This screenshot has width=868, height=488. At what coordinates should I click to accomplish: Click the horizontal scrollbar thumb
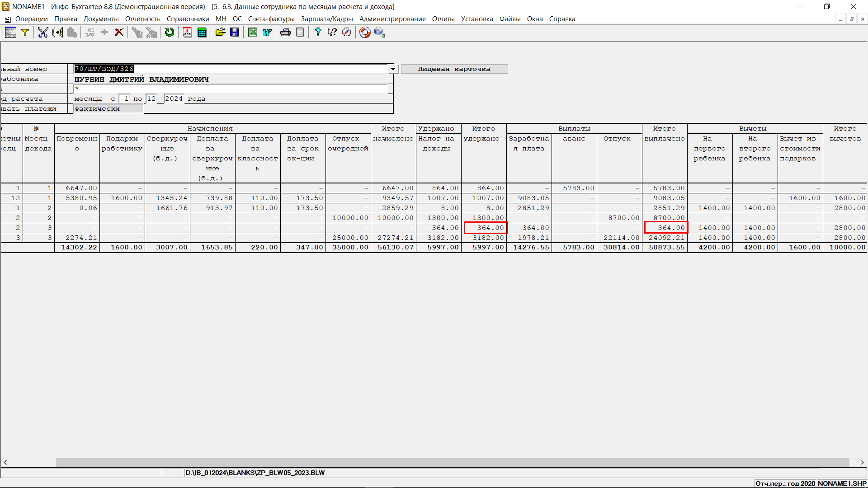(x=452, y=462)
